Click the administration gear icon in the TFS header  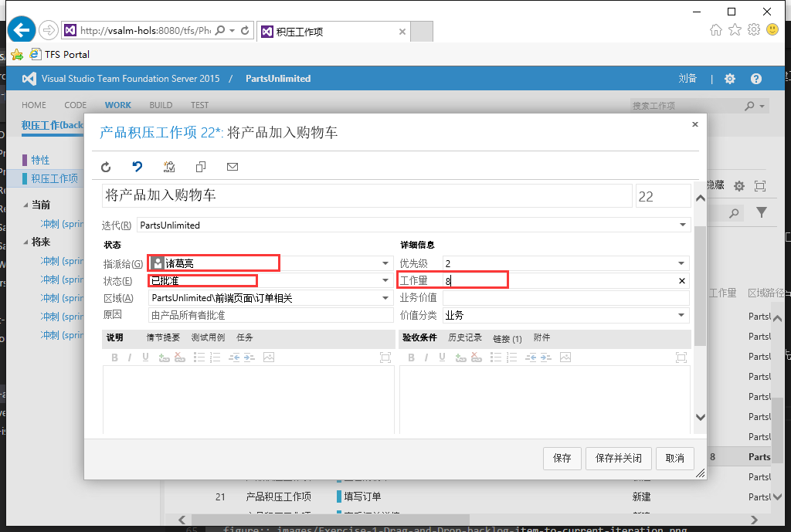point(730,79)
